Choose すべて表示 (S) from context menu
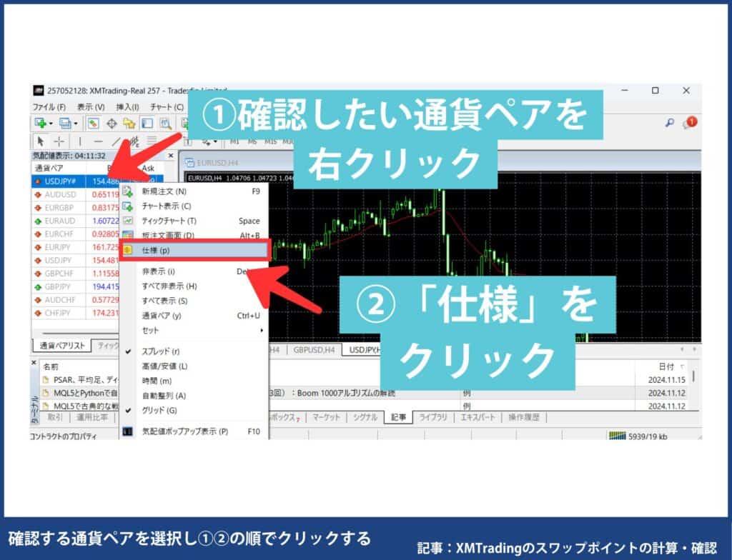 tap(194, 301)
